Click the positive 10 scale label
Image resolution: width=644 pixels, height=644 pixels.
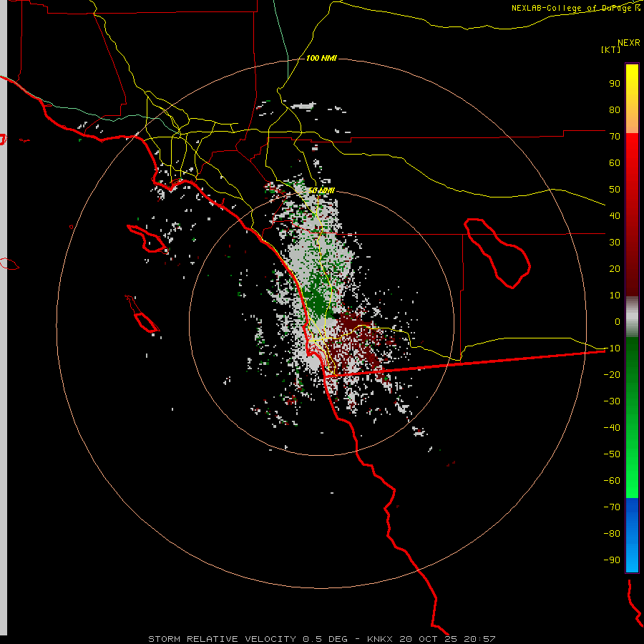pyautogui.click(x=615, y=296)
